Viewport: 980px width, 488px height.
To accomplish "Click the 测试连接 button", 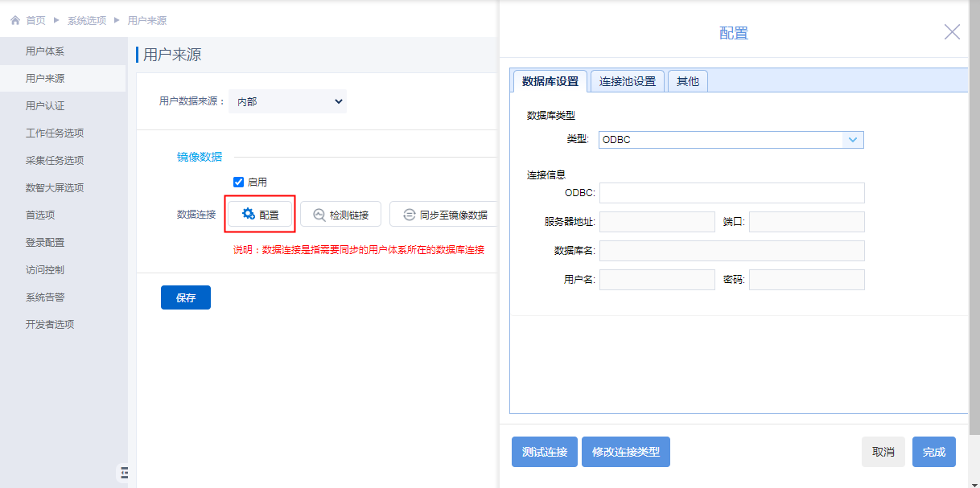I will click(x=545, y=452).
